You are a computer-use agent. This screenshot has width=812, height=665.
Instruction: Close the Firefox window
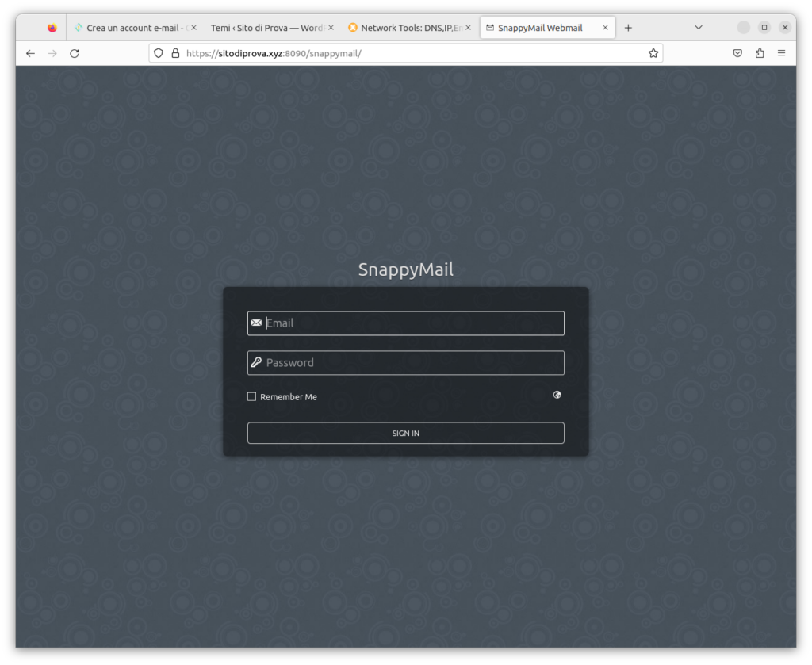785,28
